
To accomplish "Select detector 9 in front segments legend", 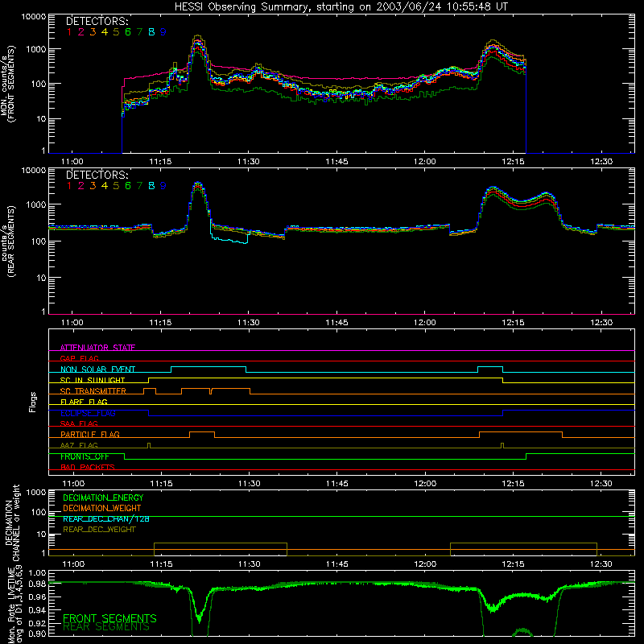I will tap(163, 31).
